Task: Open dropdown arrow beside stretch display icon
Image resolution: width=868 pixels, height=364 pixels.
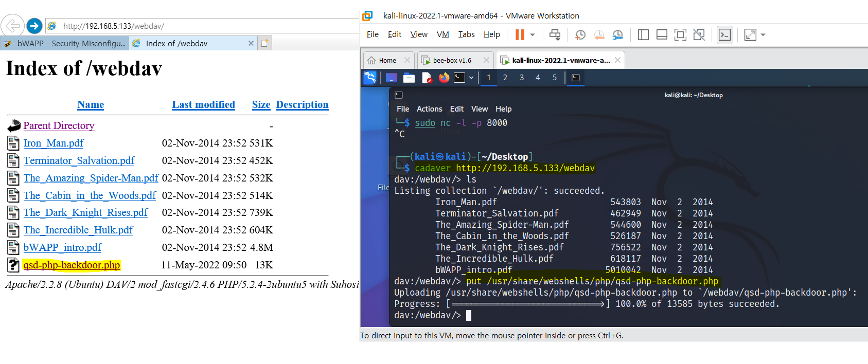Action: click(763, 35)
